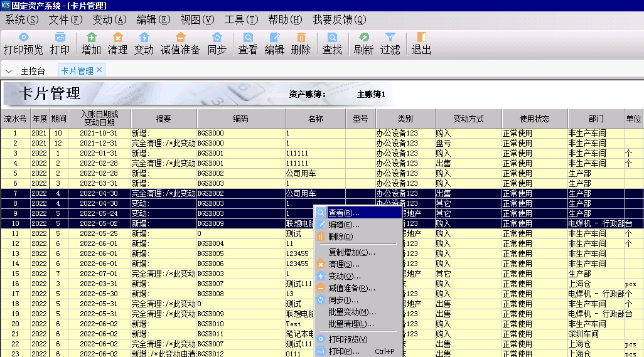Click the 同步 sync toolbar icon

click(217, 44)
